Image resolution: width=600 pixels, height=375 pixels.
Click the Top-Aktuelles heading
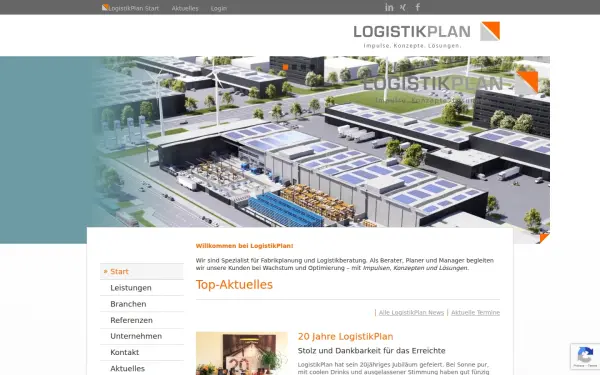(234, 285)
